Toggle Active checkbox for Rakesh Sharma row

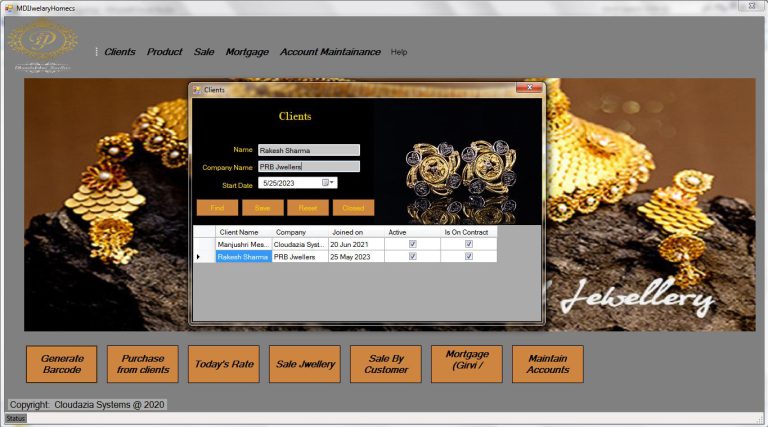412,256
